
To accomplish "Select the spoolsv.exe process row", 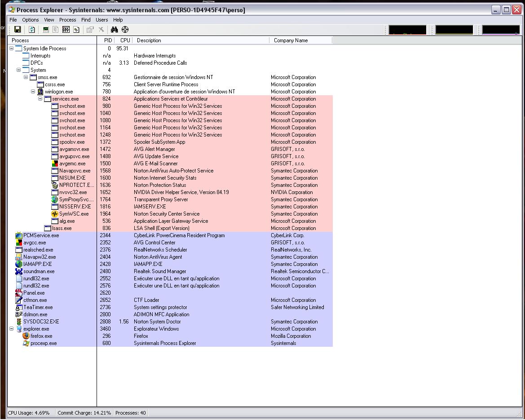I will pyautogui.click(x=170, y=142).
